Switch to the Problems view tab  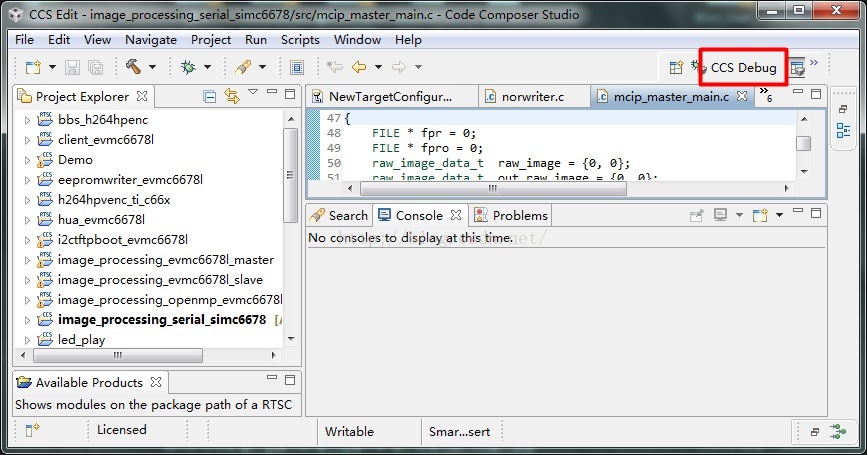[511, 216]
